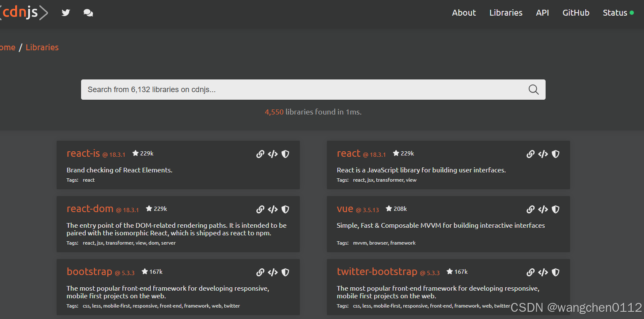644x319 pixels.
Task: Open the bootstrap library title link
Action: 90,272
